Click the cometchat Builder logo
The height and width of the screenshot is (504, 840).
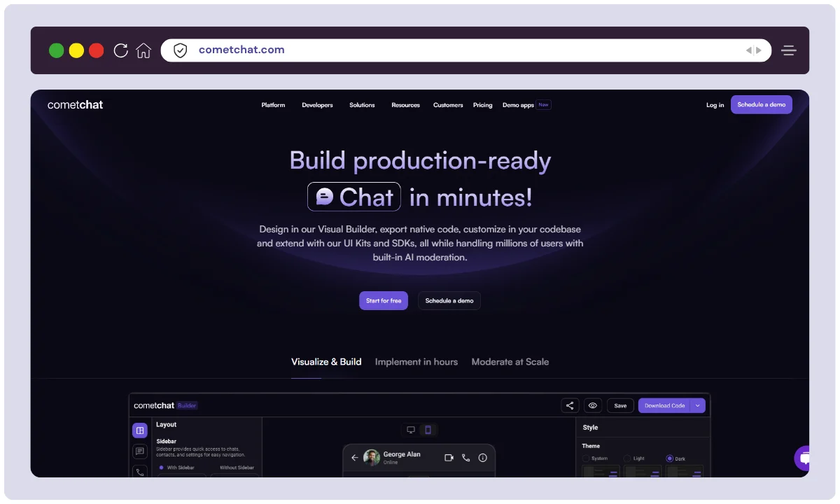click(166, 405)
